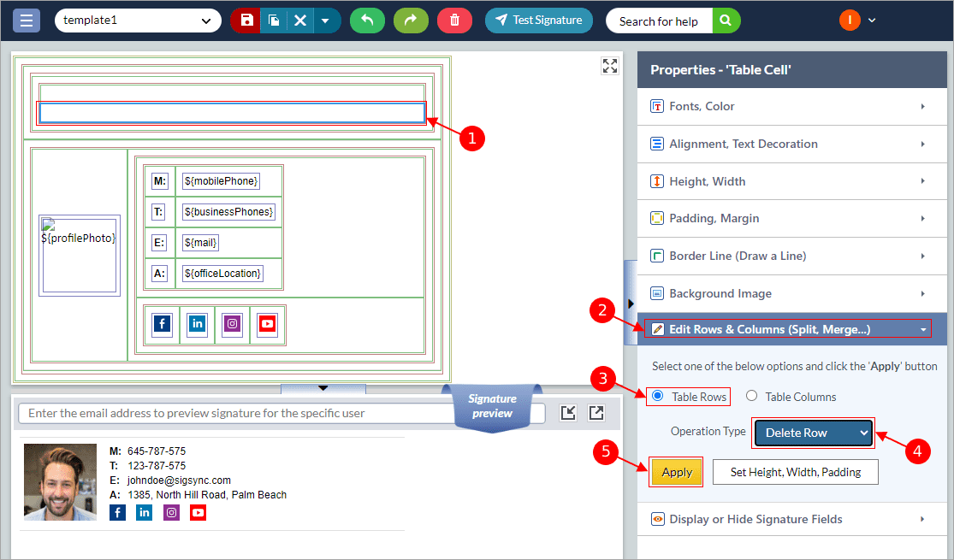
Task: Select the Table Columns radio button
Action: [752, 396]
